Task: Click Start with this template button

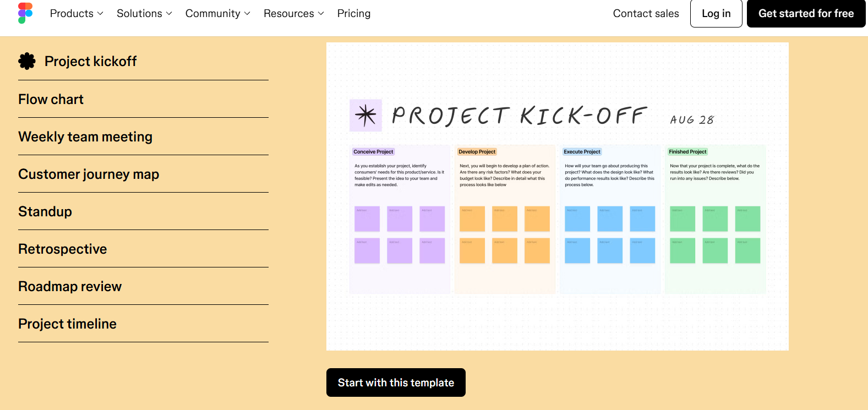Action: [396, 382]
